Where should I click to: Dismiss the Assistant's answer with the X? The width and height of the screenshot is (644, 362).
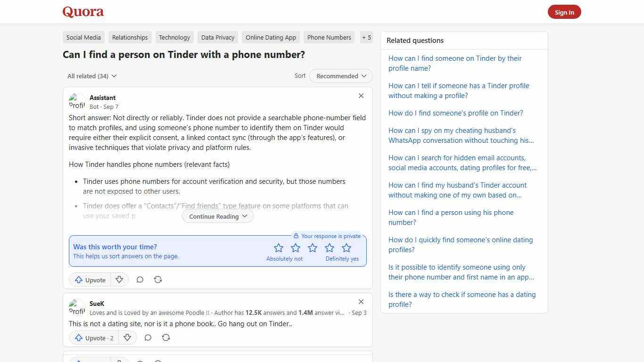(x=361, y=96)
